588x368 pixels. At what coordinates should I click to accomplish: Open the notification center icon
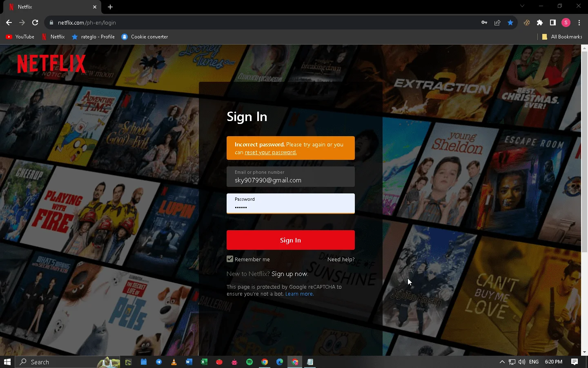[575, 362]
